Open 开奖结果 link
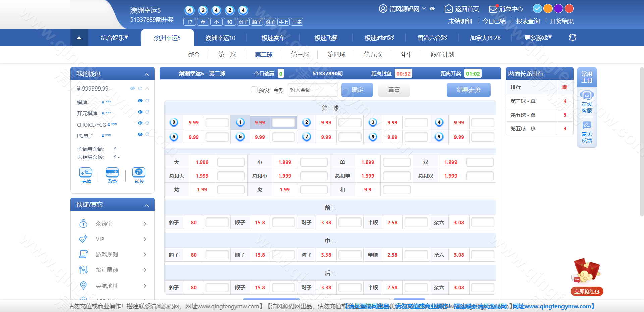This screenshot has height=312, width=644. coord(562,21)
